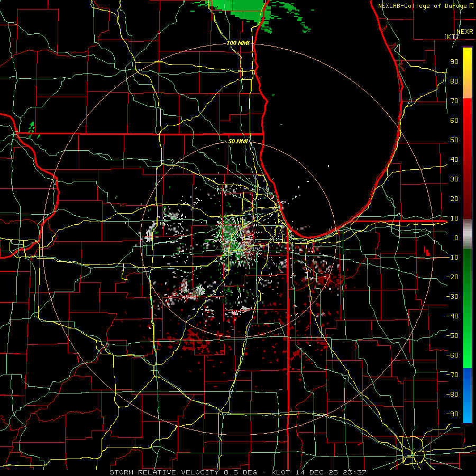Click the 60 value on velocity scale
This screenshot has width=476, height=476.
pyautogui.click(x=454, y=121)
